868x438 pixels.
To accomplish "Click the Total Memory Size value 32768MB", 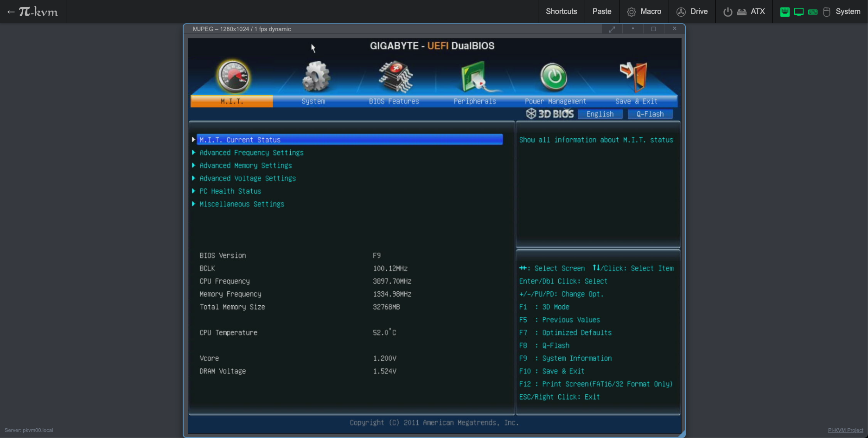I will click(386, 307).
